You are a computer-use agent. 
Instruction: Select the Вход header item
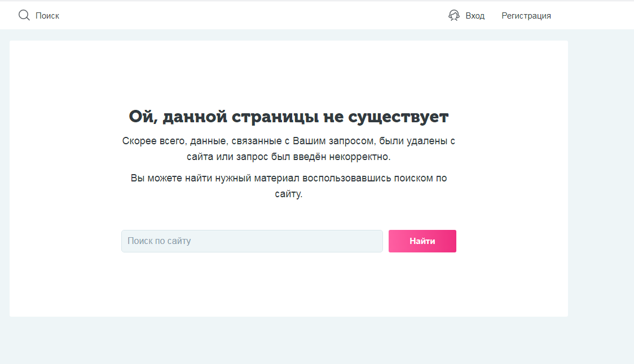pyautogui.click(x=474, y=15)
